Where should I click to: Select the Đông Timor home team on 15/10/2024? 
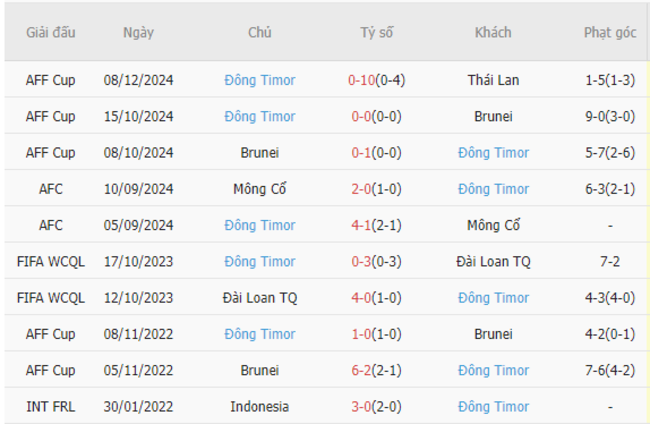(x=260, y=116)
